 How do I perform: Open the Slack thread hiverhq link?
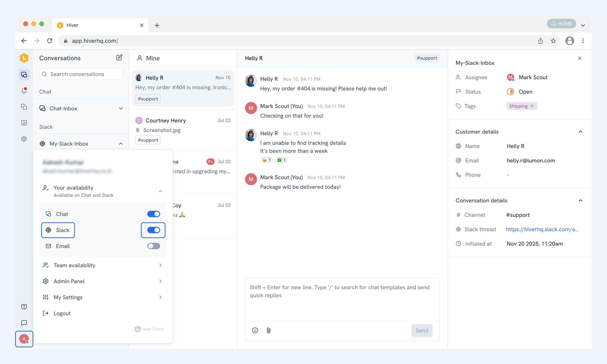coord(542,229)
